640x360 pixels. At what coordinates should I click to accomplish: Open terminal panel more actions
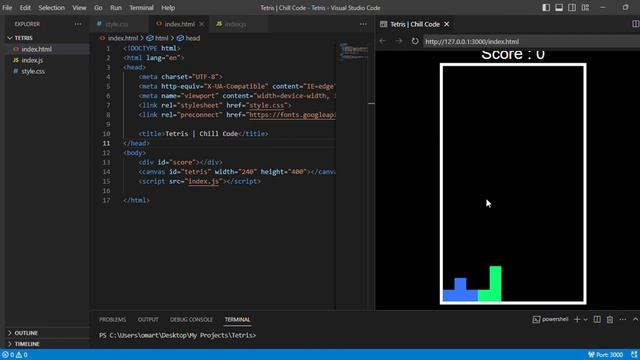(x=622, y=319)
